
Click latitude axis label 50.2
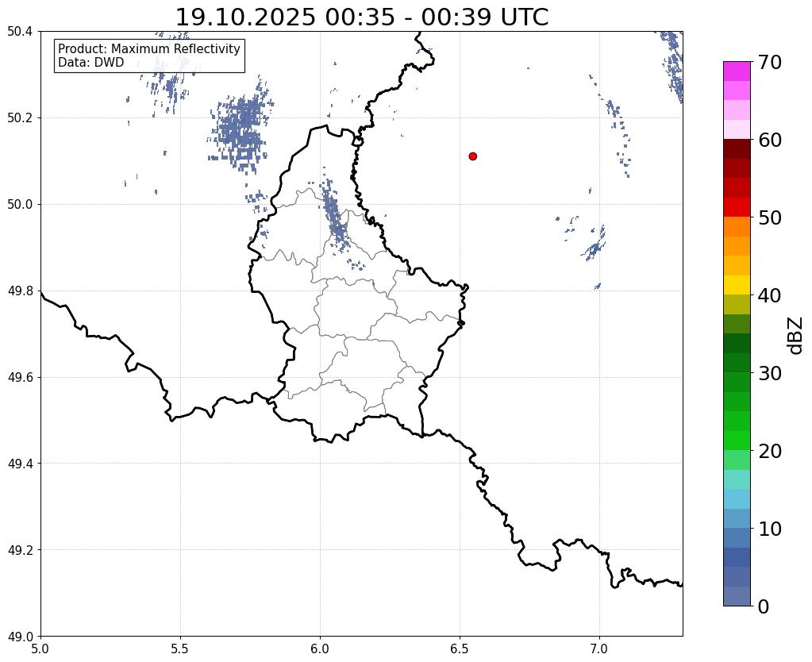(20, 118)
